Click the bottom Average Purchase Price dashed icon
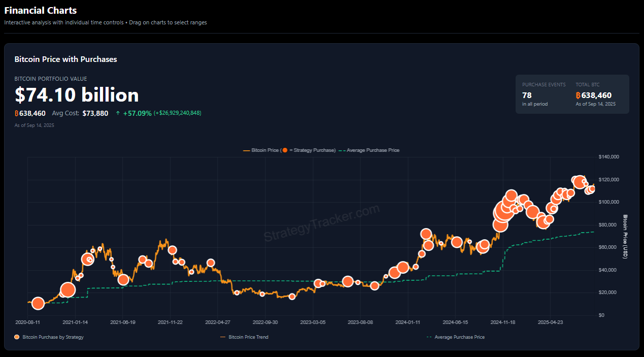This screenshot has width=644, height=357. coord(429,337)
